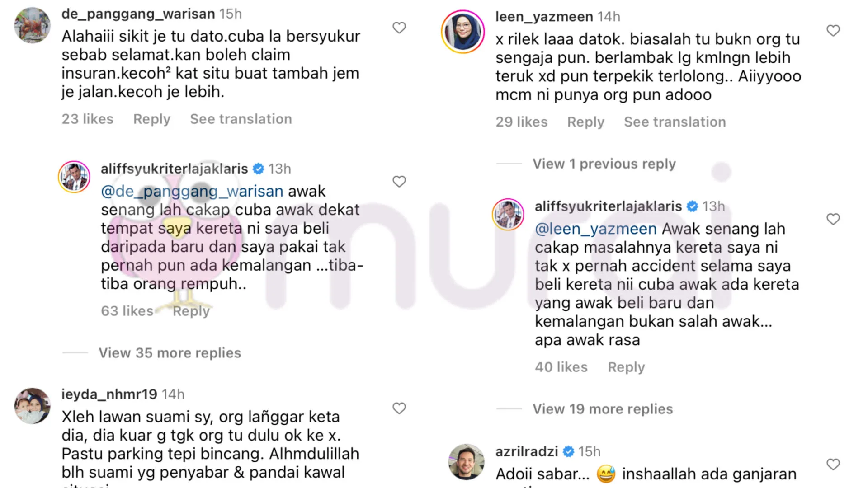Like ieyda_nhmr19's comment with heart icon
This screenshot has height=488, width=868.
point(399,408)
